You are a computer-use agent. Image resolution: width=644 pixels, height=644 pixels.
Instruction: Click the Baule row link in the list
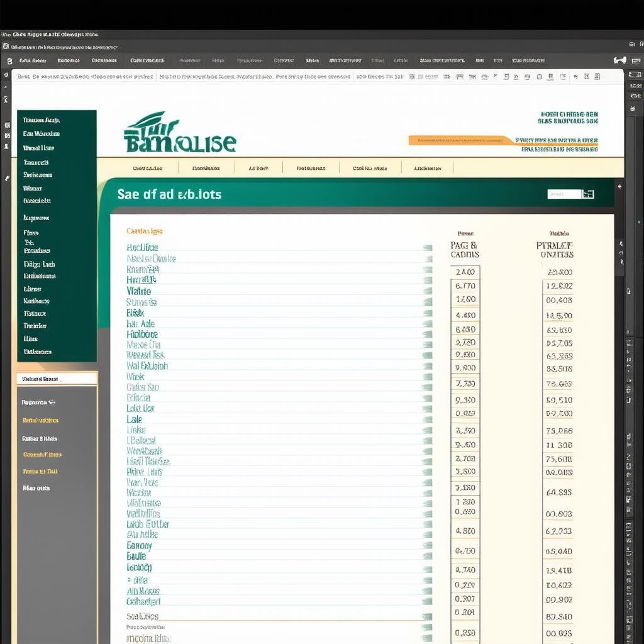point(136,557)
